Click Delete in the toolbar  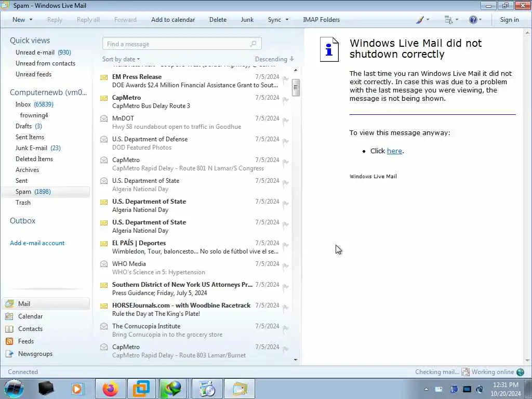coord(218,20)
